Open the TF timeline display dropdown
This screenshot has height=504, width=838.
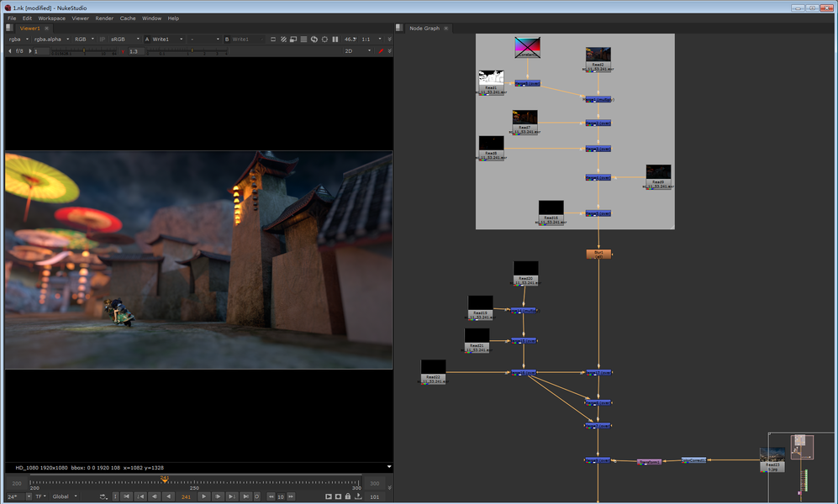(40, 496)
